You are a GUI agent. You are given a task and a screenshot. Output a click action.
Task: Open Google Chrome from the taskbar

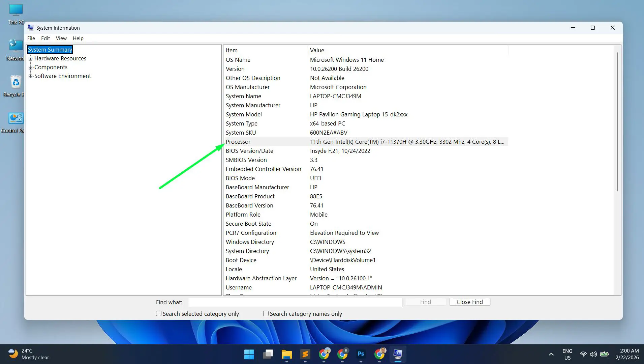click(x=325, y=354)
